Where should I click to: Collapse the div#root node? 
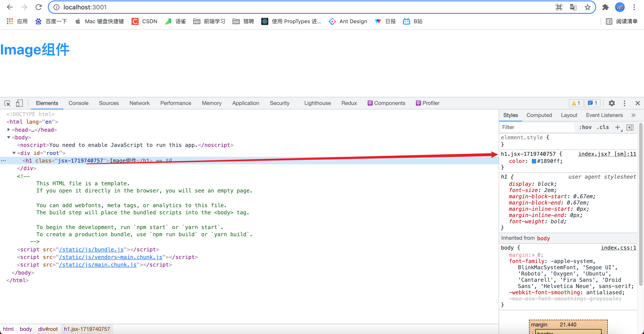point(14,153)
